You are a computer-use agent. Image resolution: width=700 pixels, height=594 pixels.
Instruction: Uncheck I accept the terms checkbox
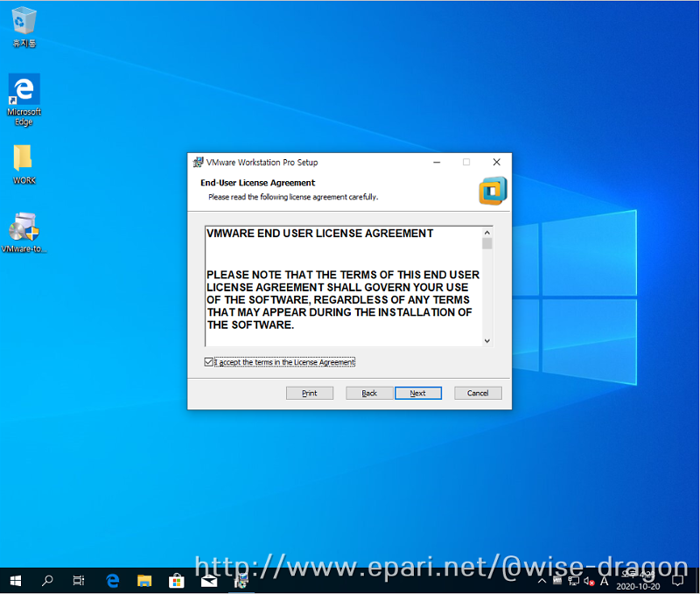(x=208, y=362)
